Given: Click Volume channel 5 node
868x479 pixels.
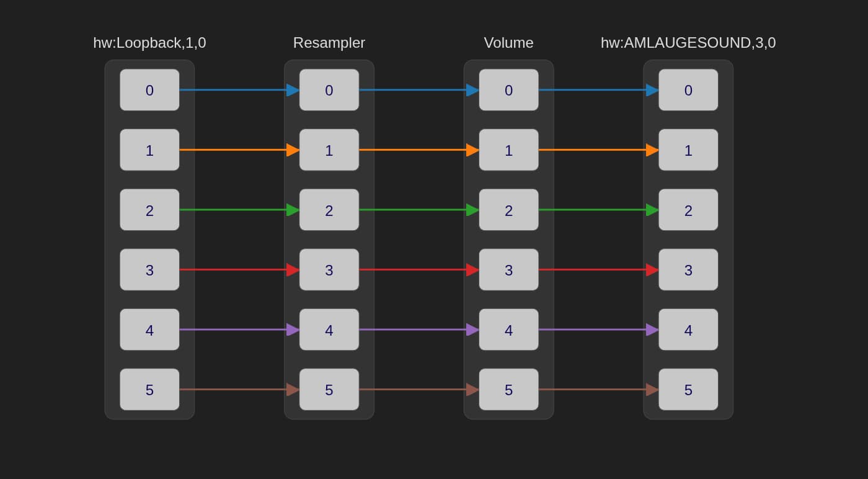Looking at the screenshot, I should pos(508,390).
